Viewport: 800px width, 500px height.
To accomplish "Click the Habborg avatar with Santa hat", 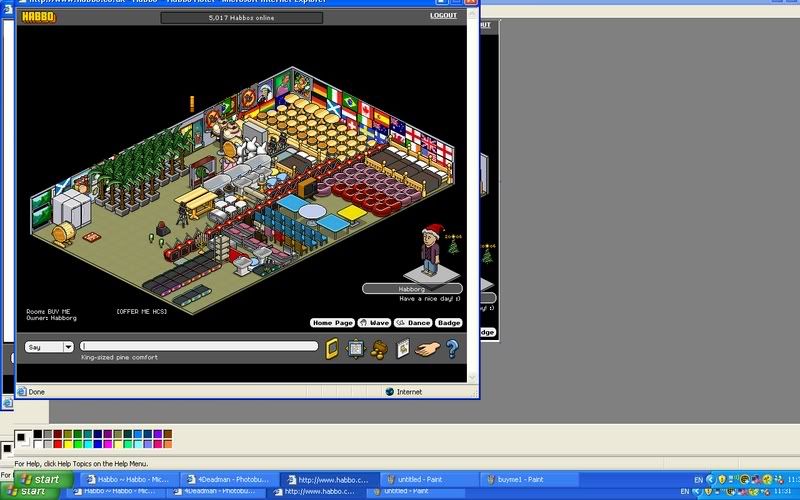I will [431, 251].
